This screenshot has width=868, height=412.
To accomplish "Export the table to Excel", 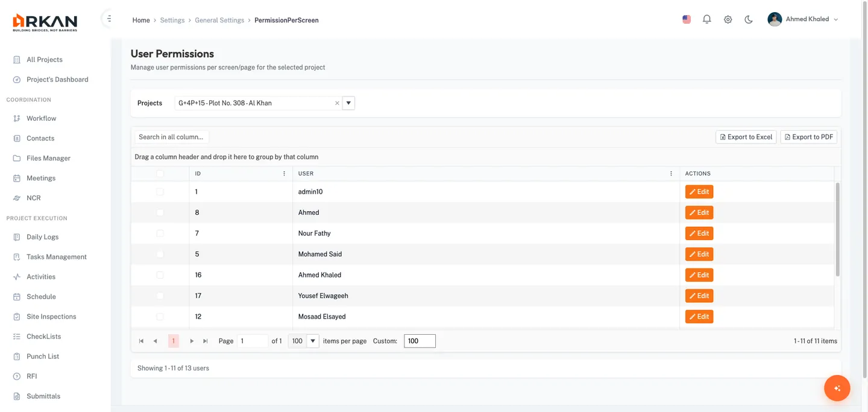I will [x=746, y=137].
